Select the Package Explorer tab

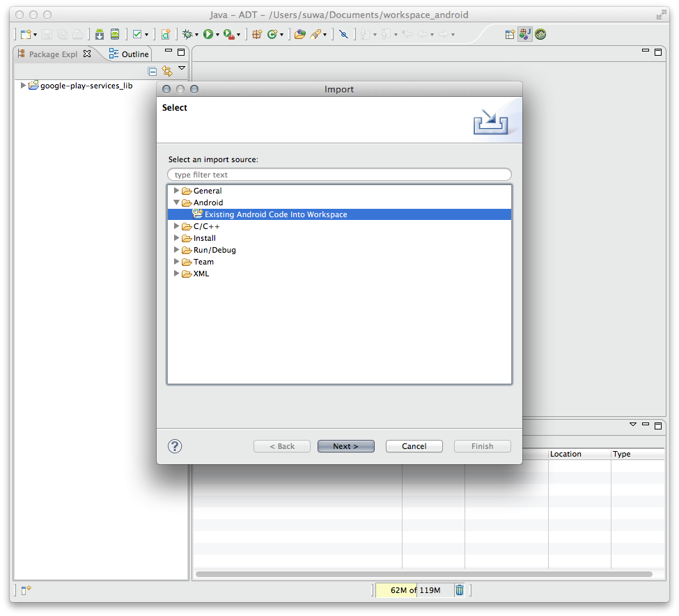click(53, 54)
